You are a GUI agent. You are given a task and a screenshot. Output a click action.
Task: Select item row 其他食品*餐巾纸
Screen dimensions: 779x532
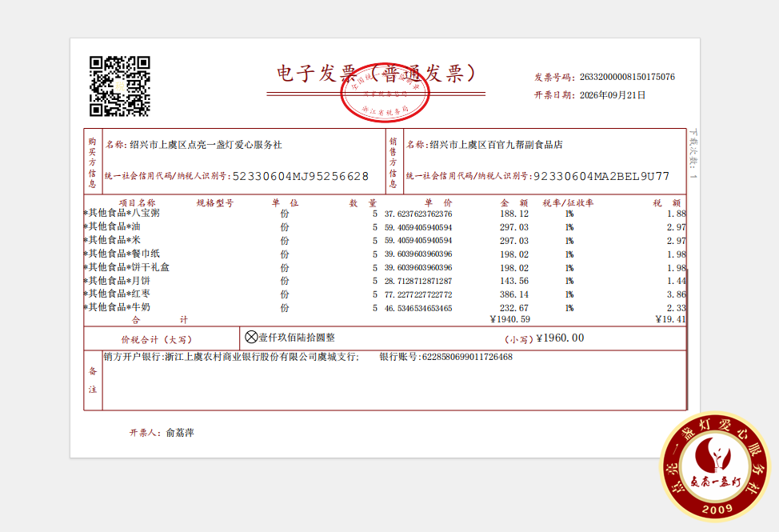click(385, 254)
